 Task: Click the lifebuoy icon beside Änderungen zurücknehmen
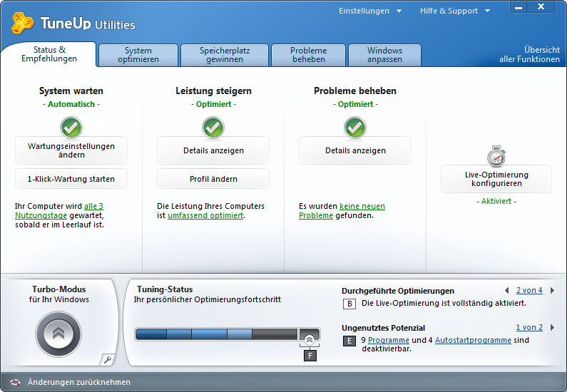(15, 382)
